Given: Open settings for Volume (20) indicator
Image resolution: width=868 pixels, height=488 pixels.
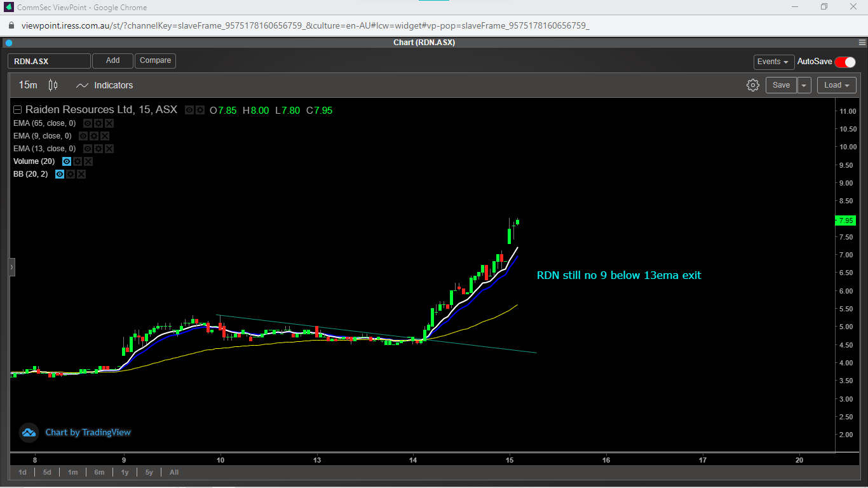Looking at the screenshot, I should (78, 161).
